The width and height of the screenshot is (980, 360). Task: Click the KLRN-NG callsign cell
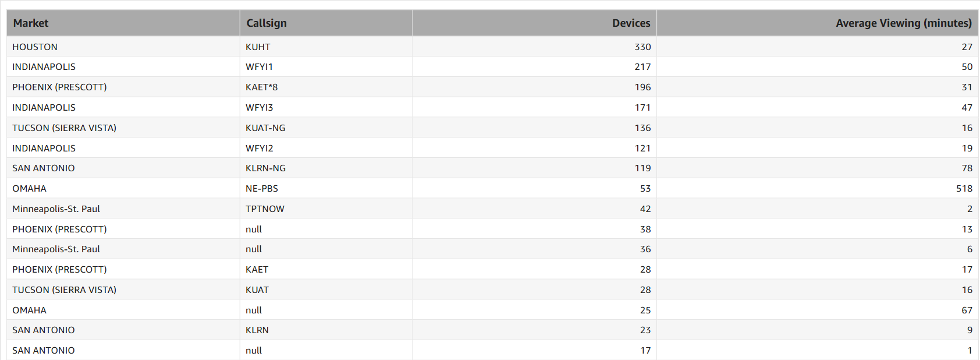click(265, 168)
